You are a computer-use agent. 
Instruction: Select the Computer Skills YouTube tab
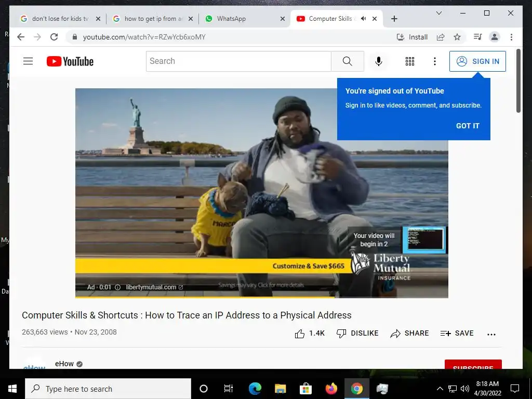(x=326, y=19)
